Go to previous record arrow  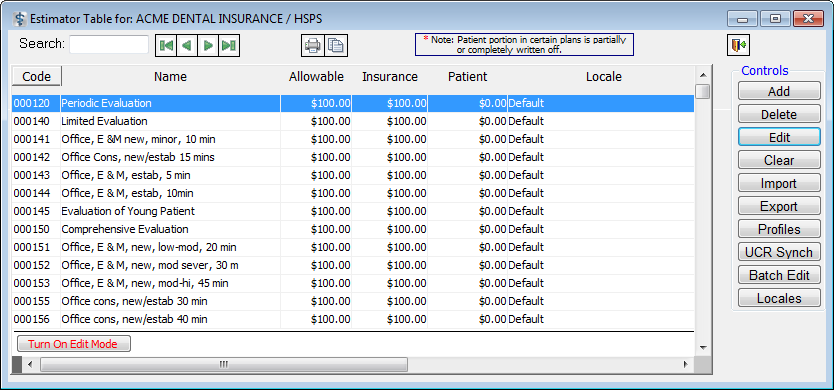(187, 46)
